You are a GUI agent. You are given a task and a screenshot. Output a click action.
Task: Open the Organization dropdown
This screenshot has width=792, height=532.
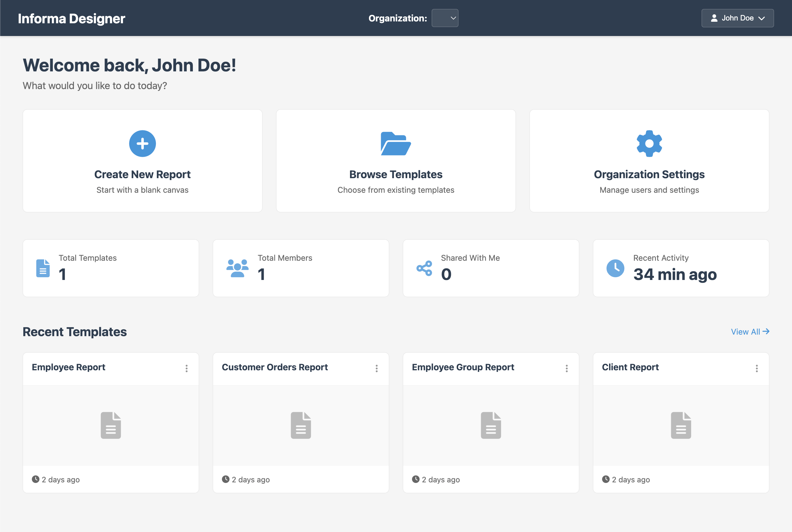[x=445, y=18]
